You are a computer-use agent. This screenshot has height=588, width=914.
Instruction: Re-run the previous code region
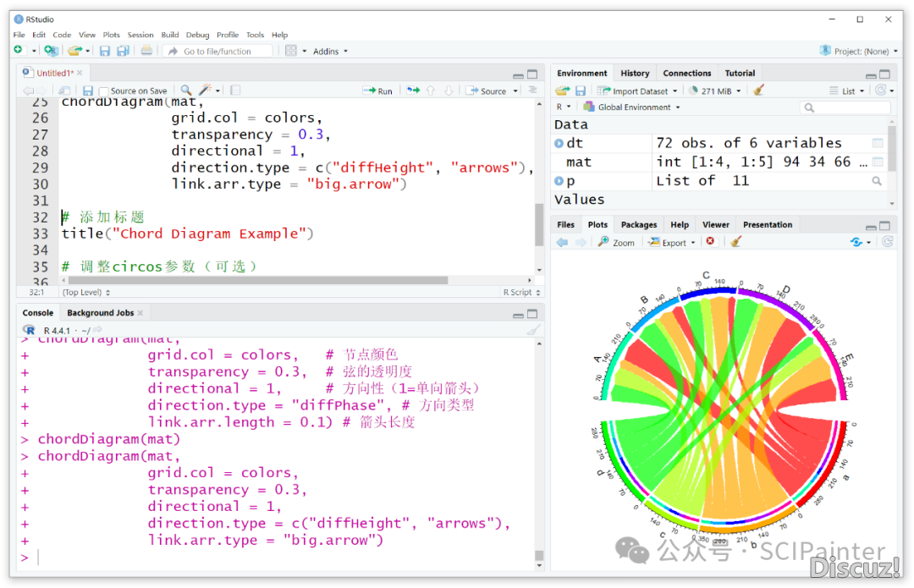[413, 91]
